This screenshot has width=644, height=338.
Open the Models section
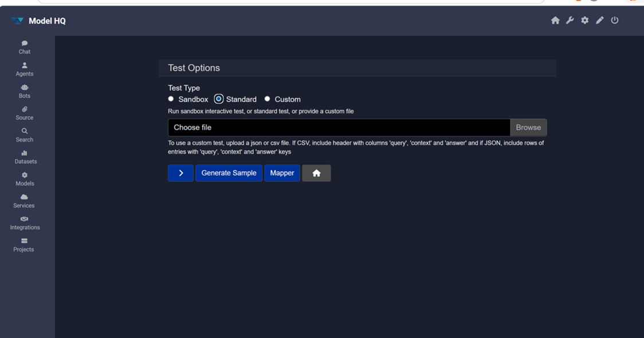(24, 179)
